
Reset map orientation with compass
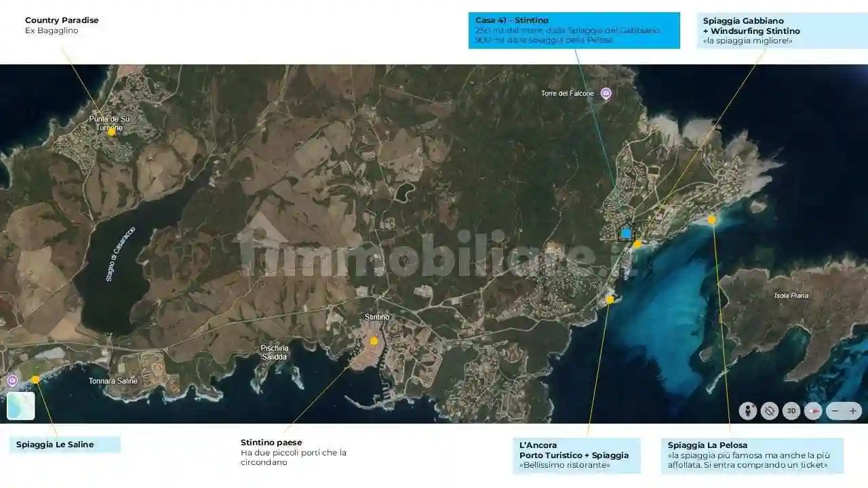tap(813, 411)
